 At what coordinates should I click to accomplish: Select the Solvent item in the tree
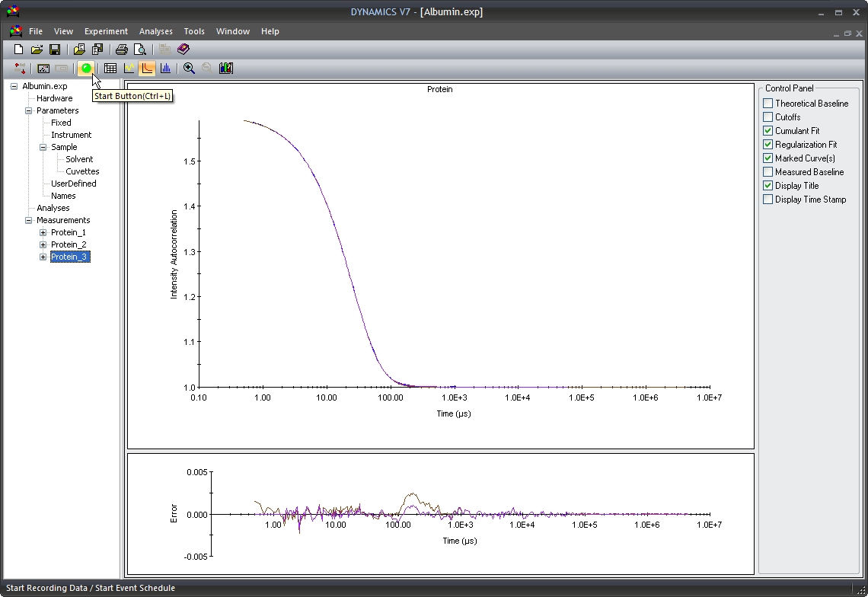click(x=78, y=159)
